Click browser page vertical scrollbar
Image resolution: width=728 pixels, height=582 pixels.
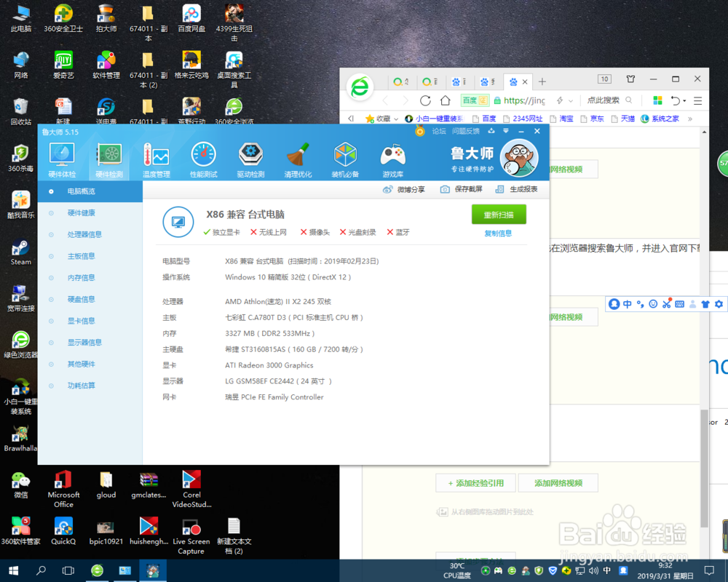pos(704,468)
